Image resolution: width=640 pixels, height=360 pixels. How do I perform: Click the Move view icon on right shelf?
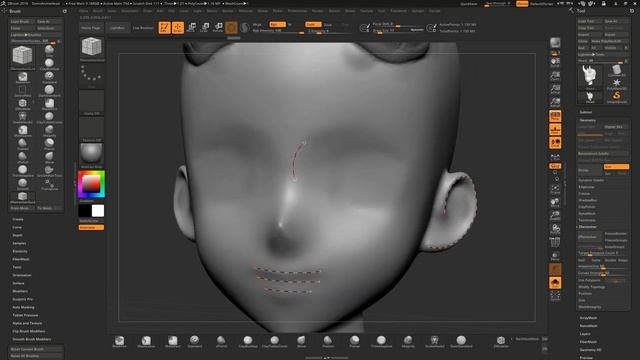point(555,202)
